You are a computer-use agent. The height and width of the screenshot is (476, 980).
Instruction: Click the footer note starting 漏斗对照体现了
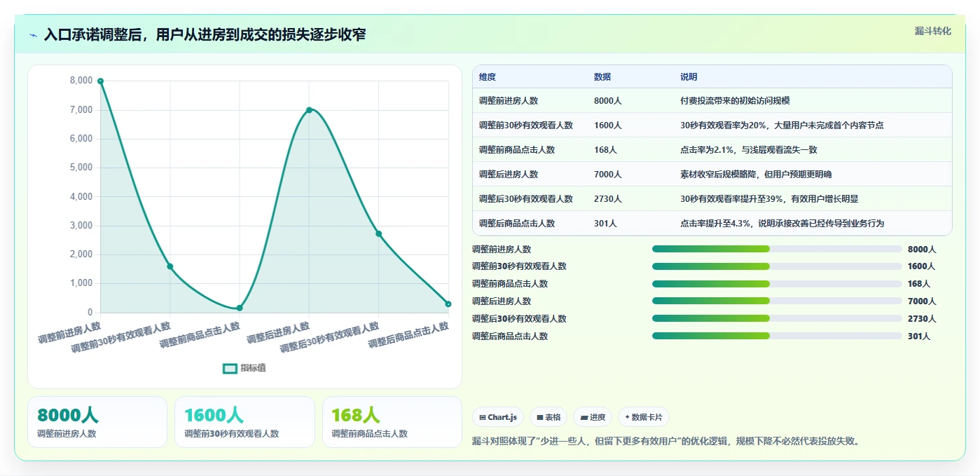(666, 441)
